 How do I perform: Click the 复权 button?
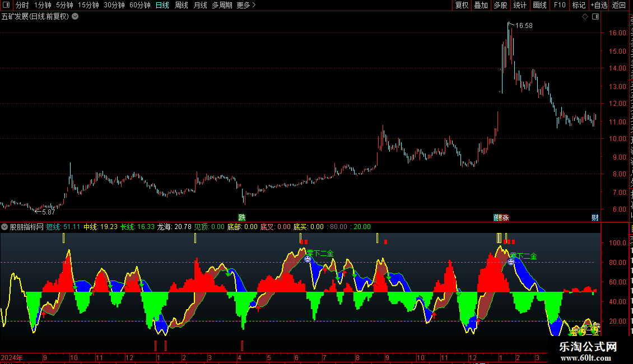[462, 5]
